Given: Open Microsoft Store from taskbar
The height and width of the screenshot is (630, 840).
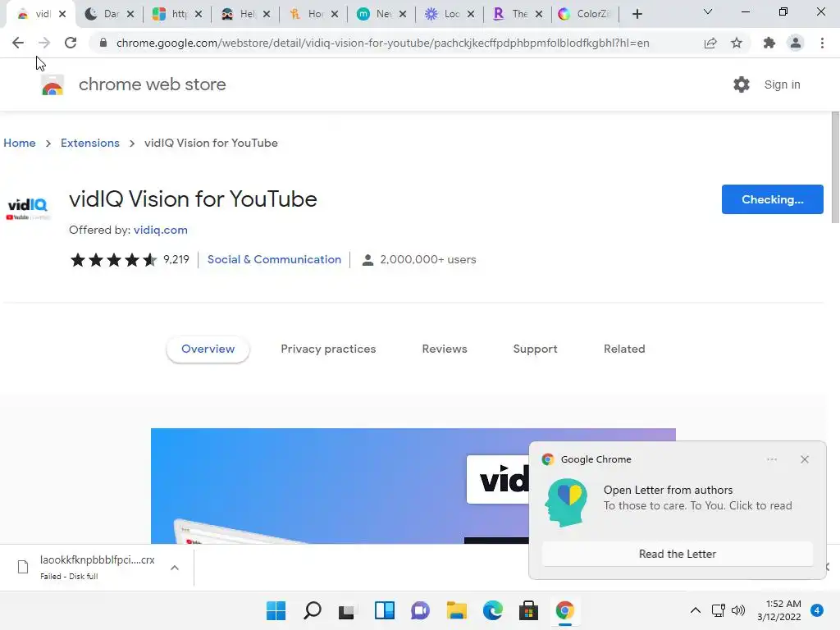Looking at the screenshot, I should [528, 610].
